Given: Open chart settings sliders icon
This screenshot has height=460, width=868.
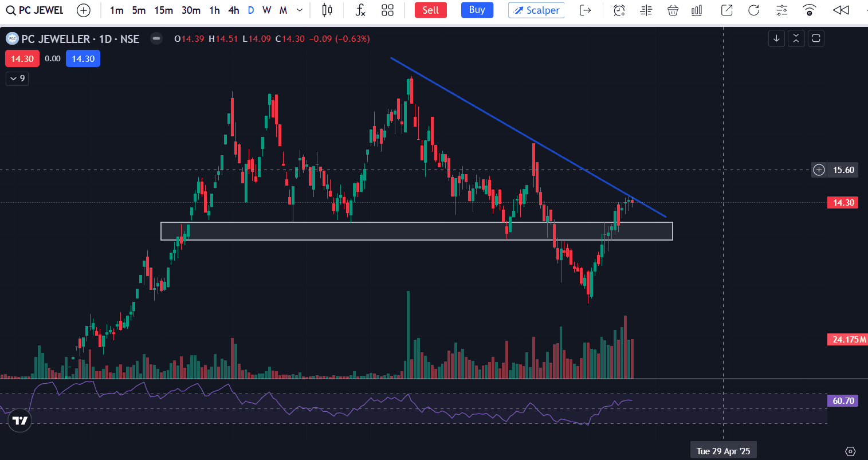Looking at the screenshot, I should [781, 10].
